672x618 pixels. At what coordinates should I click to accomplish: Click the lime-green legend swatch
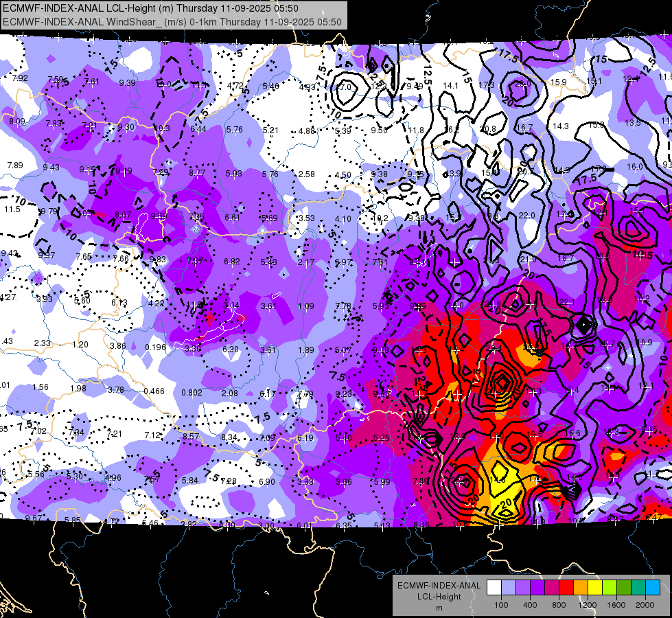tap(610, 588)
